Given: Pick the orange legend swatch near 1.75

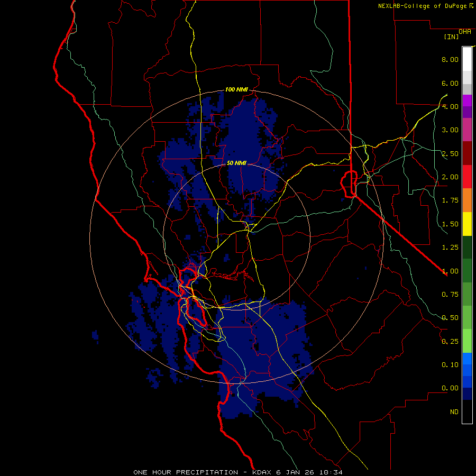Looking at the screenshot, I should [x=467, y=200].
